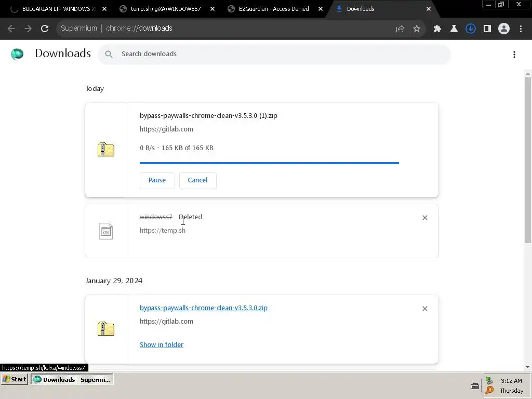Click the 3:12 AM clock
This screenshot has height=399, width=532.
click(511, 381)
